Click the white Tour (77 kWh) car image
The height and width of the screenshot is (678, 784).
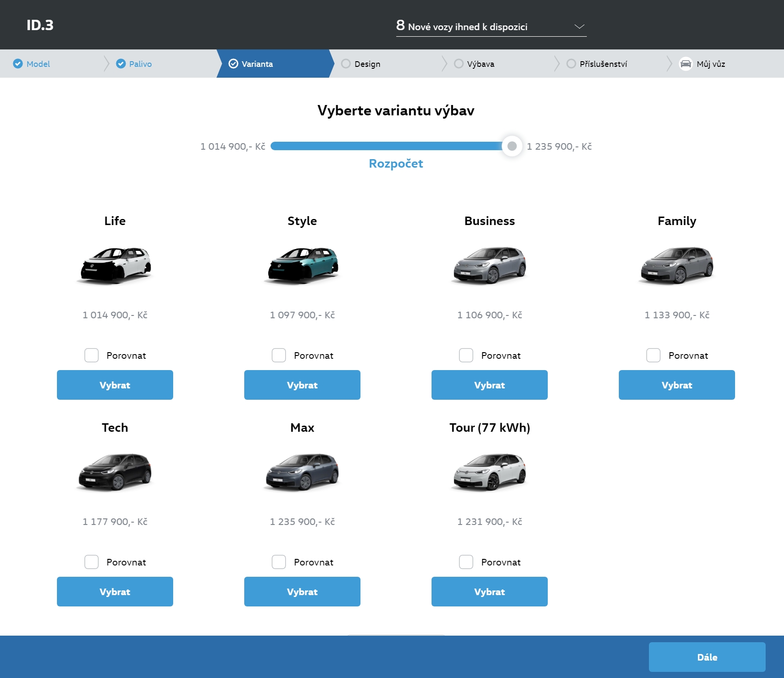pos(489,472)
